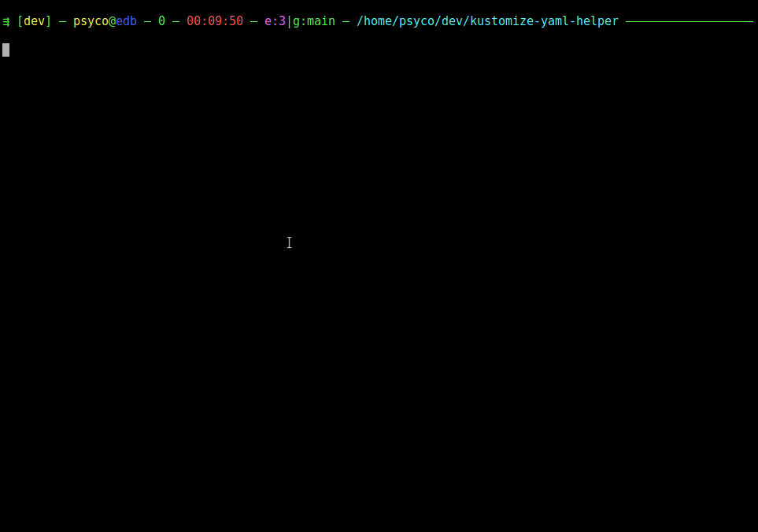758x532 pixels.
Task: Click the I-beam pointer in terminal area
Action: click(x=289, y=242)
